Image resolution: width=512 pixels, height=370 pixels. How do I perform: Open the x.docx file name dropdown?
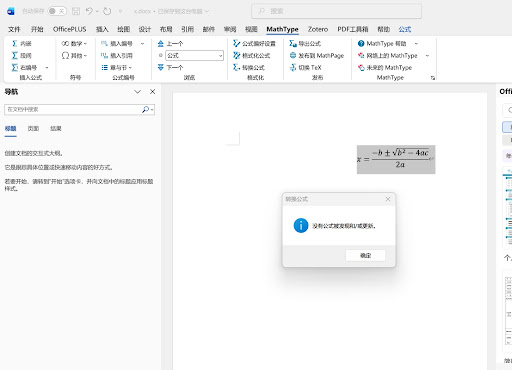[171, 11]
